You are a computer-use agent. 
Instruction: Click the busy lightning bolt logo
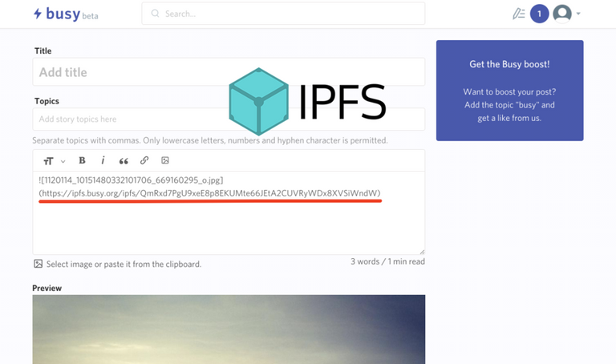pos(38,14)
